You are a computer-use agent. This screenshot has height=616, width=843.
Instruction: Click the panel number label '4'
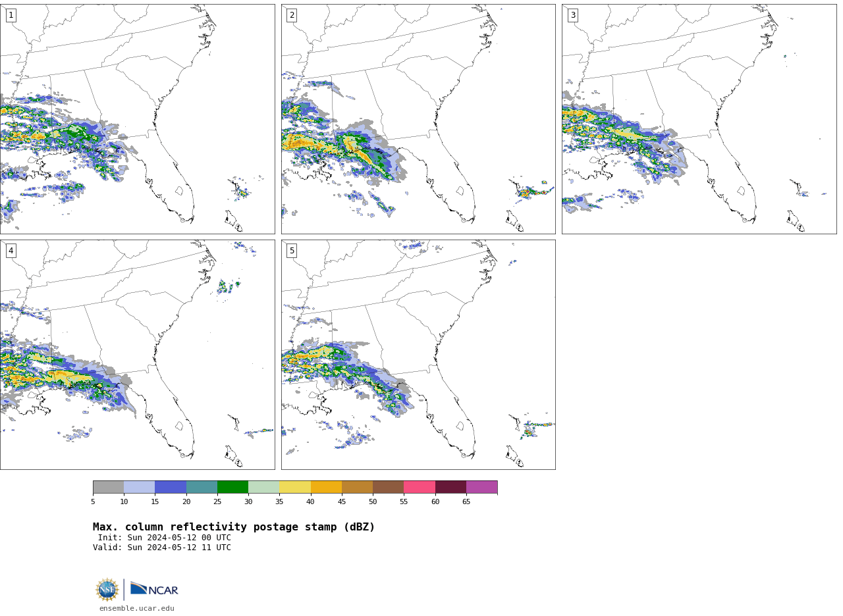coord(11,251)
